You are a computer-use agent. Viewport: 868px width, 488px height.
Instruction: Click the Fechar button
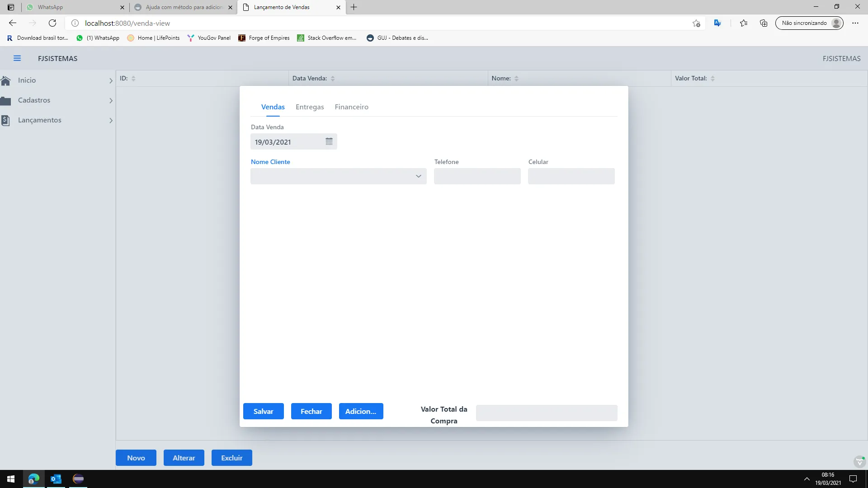pyautogui.click(x=311, y=411)
